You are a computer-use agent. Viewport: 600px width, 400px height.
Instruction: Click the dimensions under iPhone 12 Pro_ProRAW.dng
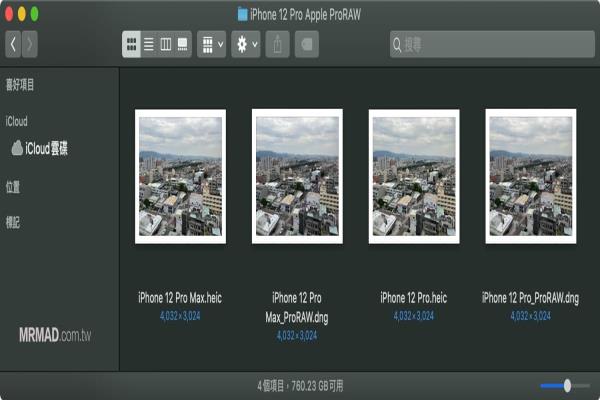pos(530,316)
